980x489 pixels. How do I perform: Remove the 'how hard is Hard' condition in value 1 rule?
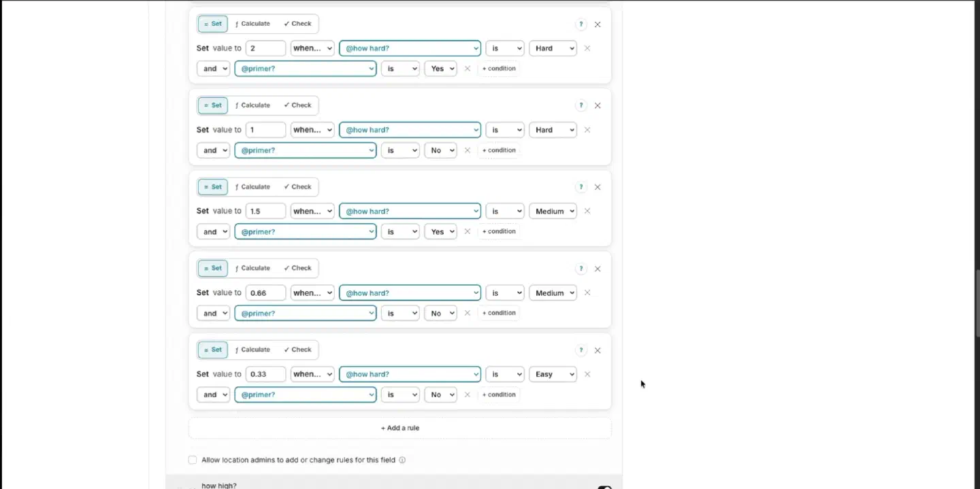click(587, 130)
